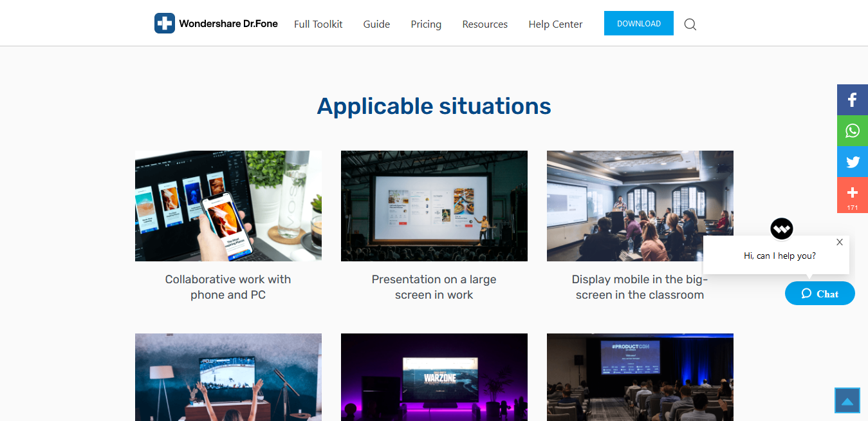Open the Full Toolkit menu
Image resolution: width=868 pixels, height=421 pixels.
coord(319,24)
